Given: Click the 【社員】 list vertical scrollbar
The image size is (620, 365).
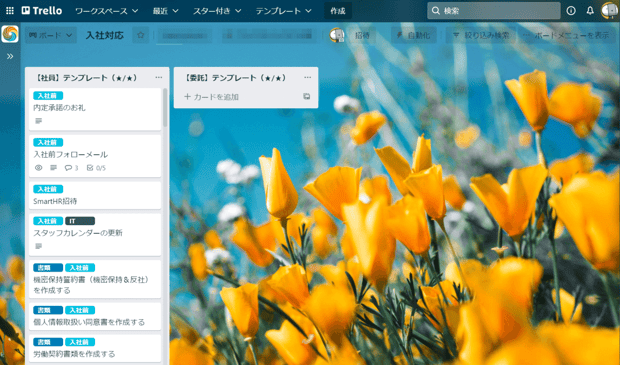Looking at the screenshot, I should [x=165, y=107].
